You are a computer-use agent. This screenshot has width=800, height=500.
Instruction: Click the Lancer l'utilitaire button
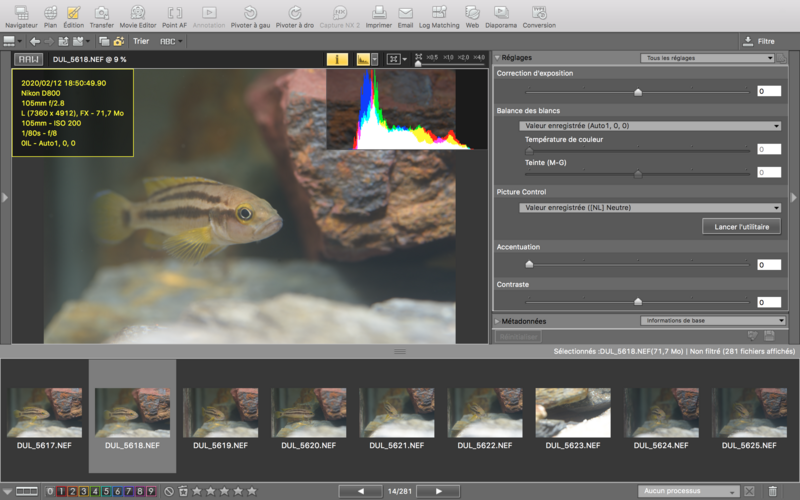point(740,227)
